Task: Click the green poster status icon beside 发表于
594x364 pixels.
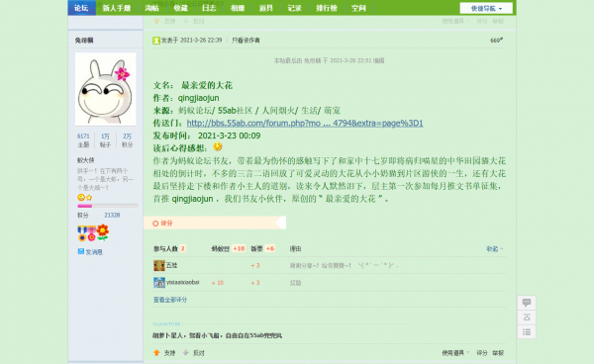Action: 156,41
